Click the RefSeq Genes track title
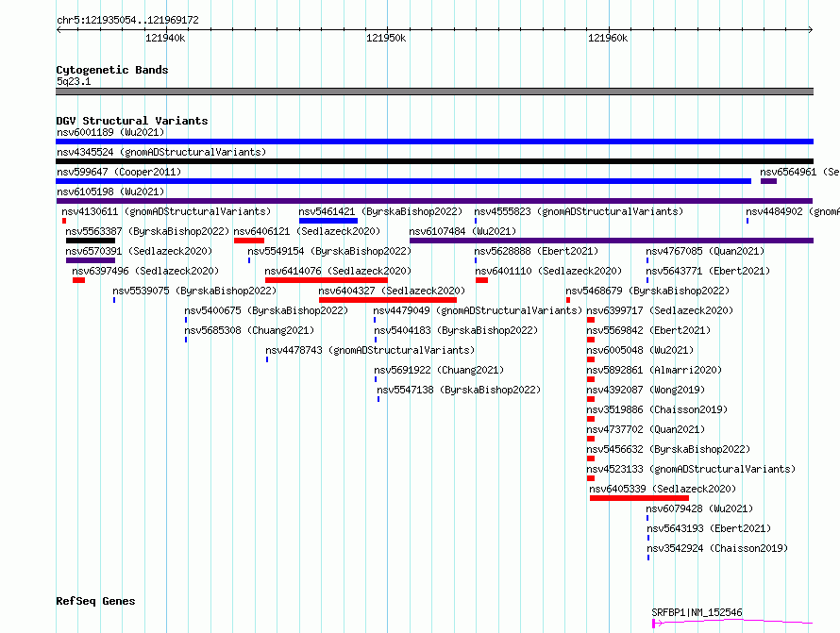Viewport: 840px width, 633px height. 95,602
